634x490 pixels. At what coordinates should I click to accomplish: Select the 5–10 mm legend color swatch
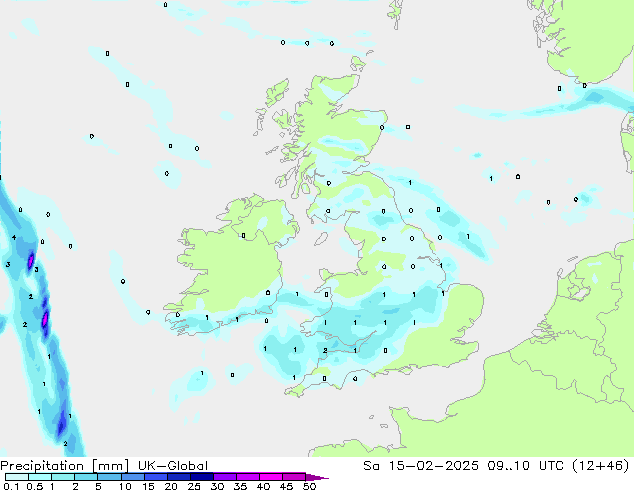(x=109, y=477)
